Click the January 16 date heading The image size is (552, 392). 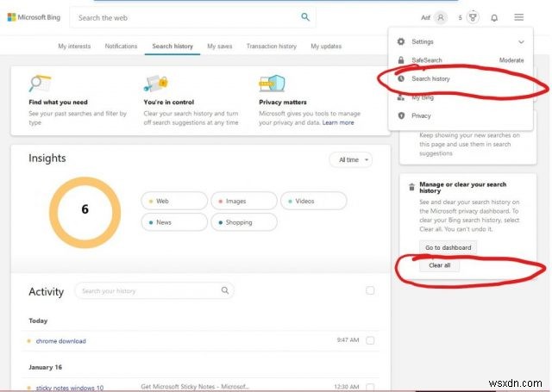[46, 367]
